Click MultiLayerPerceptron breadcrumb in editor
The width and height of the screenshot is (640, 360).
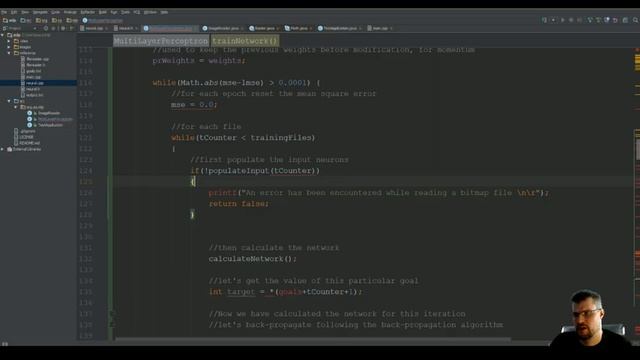coord(161,41)
